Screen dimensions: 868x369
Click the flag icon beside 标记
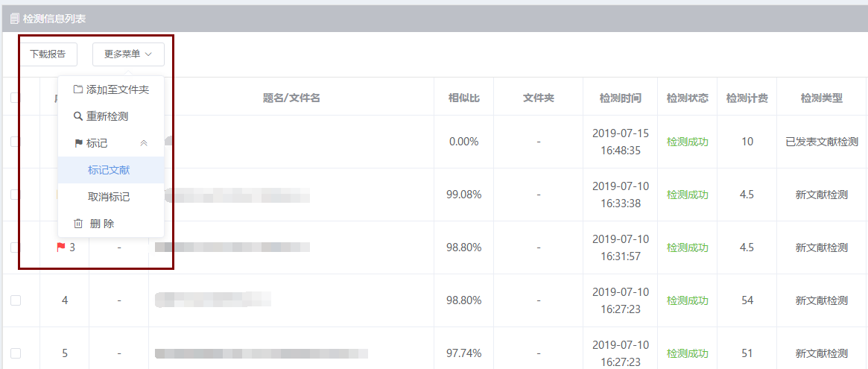[79, 143]
